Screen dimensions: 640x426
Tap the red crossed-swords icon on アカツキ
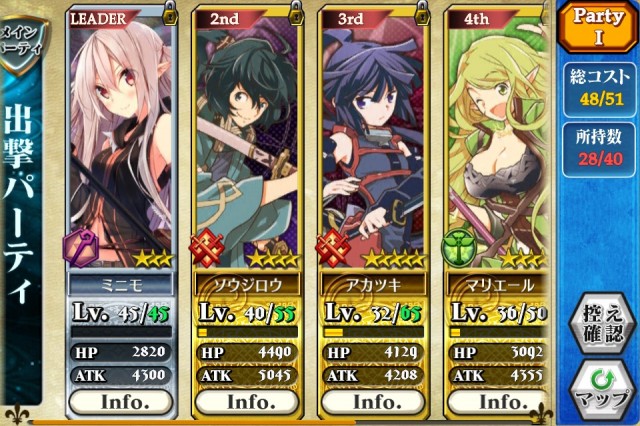tap(332, 248)
